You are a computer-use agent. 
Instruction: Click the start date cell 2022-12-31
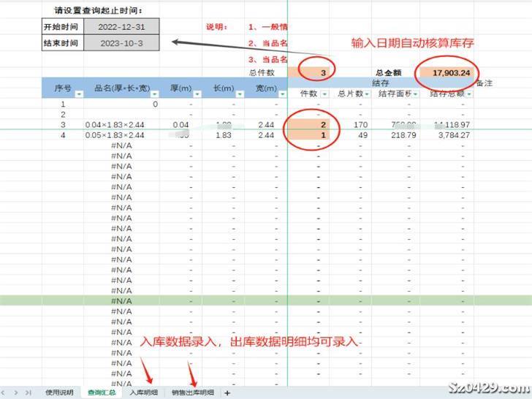pos(123,26)
